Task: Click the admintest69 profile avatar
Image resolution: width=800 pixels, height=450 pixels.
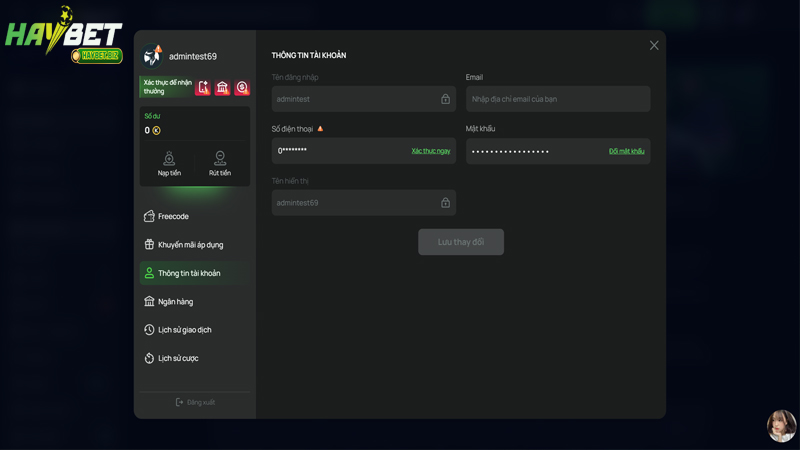Action: 153,56
